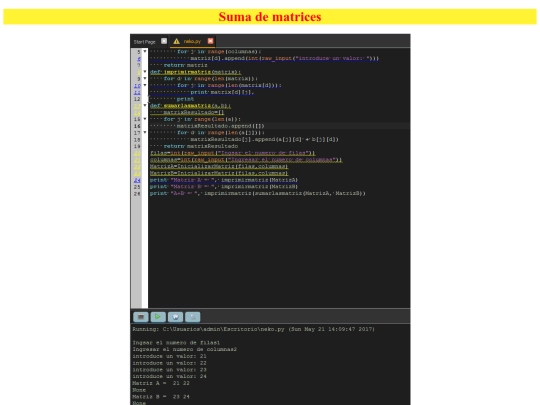This screenshot has width=540, height=405.
Task: Click line number 16 in the gutter
Action: pos(137,126)
